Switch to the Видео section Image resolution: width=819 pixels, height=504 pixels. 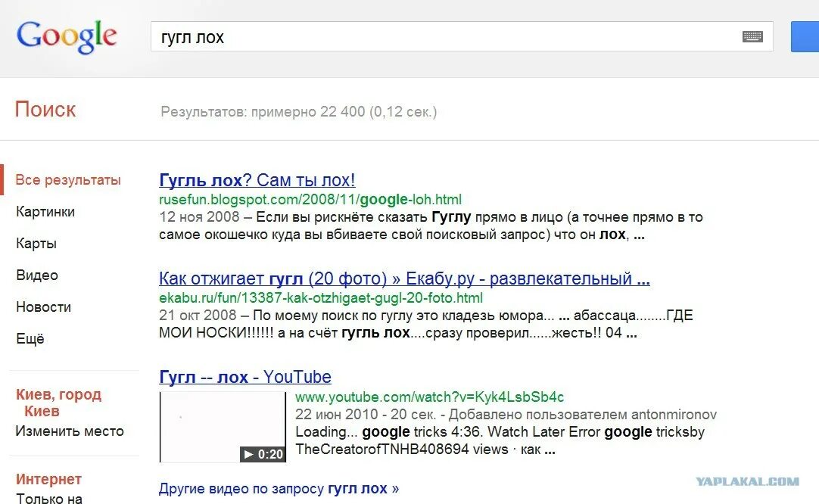point(36,275)
